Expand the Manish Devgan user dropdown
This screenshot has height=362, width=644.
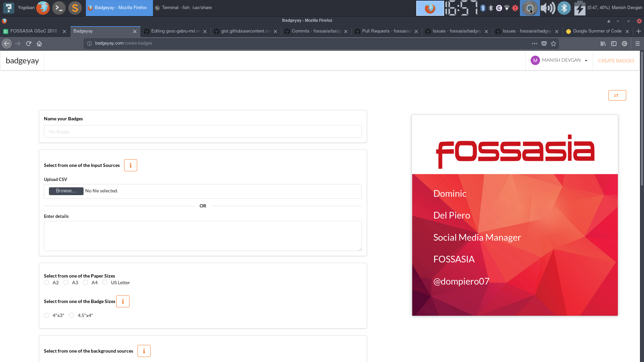(559, 60)
